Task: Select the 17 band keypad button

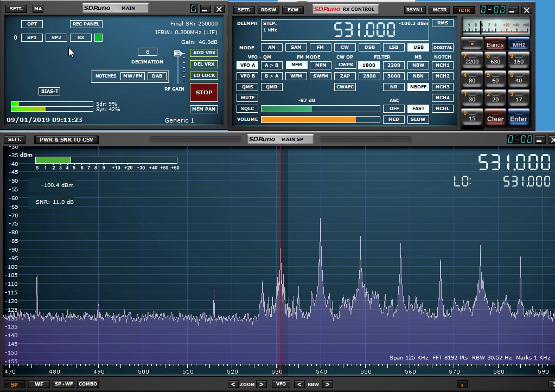Action: click(x=519, y=98)
